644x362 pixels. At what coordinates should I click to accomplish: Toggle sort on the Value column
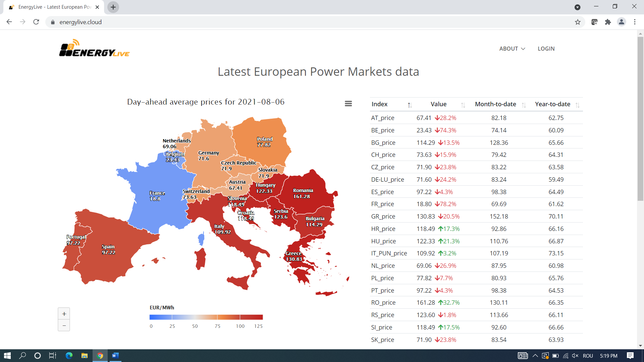point(463,105)
